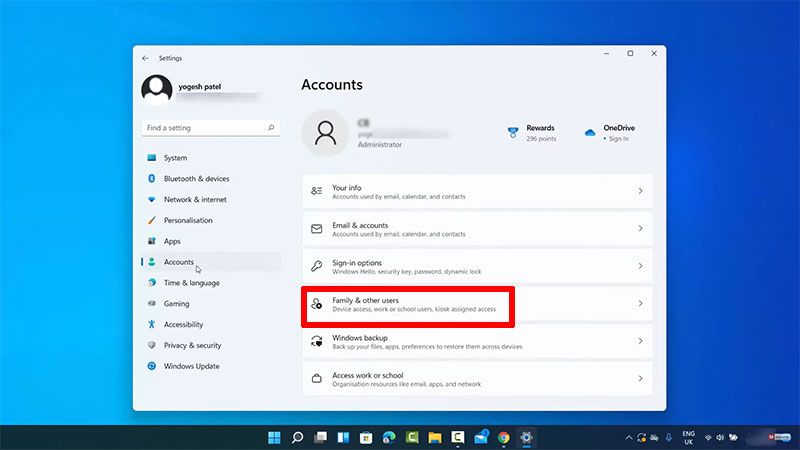The image size is (800, 450).
Task: Select Network & internet in sidebar
Action: [211, 199]
